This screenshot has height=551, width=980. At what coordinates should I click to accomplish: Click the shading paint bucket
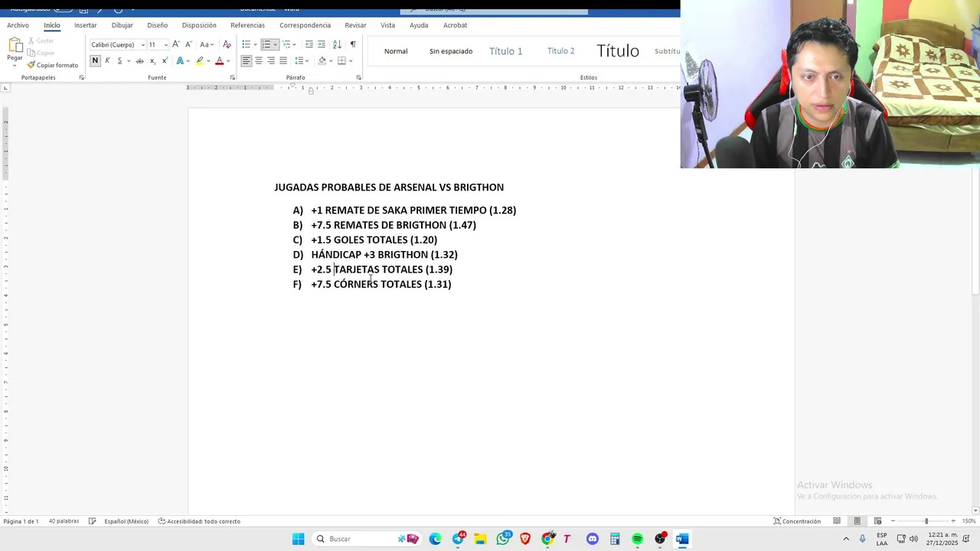pyautogui.click(x=322, y=60)
